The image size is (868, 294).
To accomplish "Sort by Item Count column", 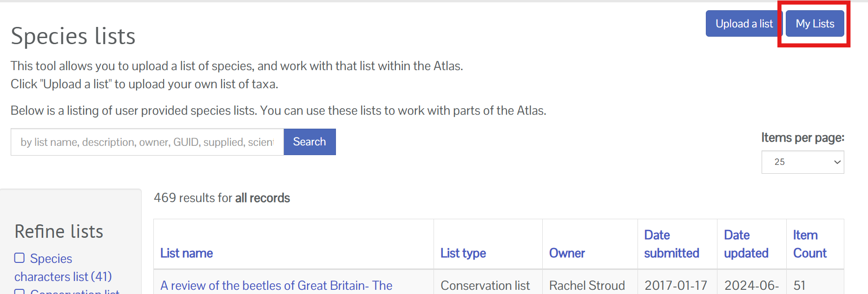I will [x=810, y=244].
